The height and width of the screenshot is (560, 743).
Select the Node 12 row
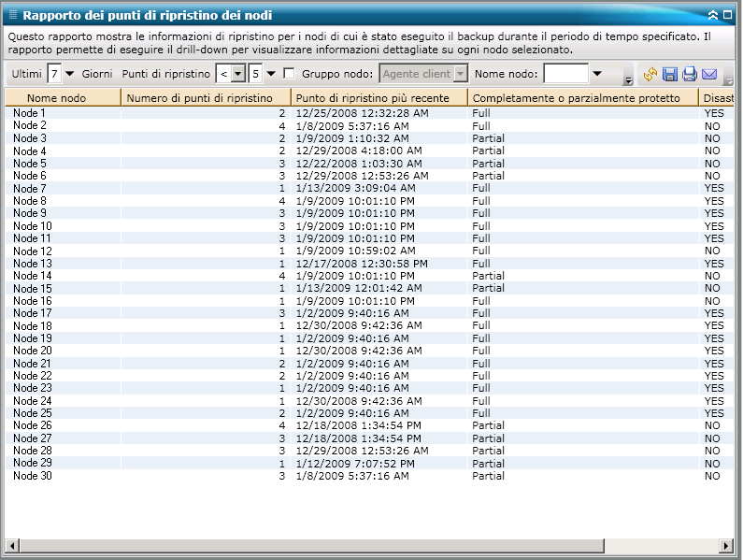point(369,251)
